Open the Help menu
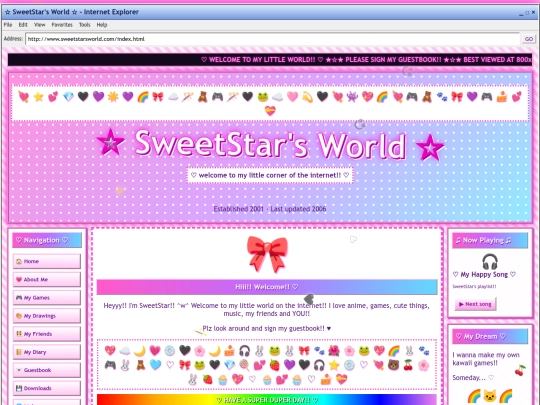Screen dimensions: 540x405 tap(102, 25)
